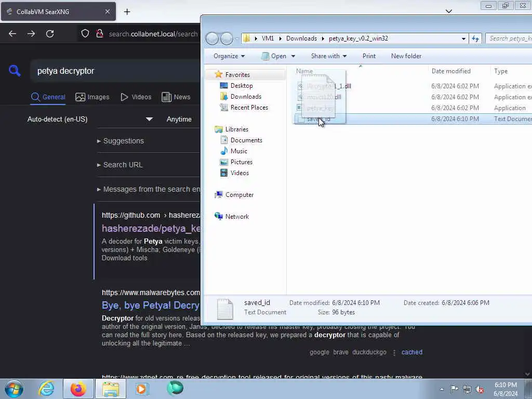Open the Windows Start menu
Image resolution: width=532 pixels, height=399 pixels.
14,389
